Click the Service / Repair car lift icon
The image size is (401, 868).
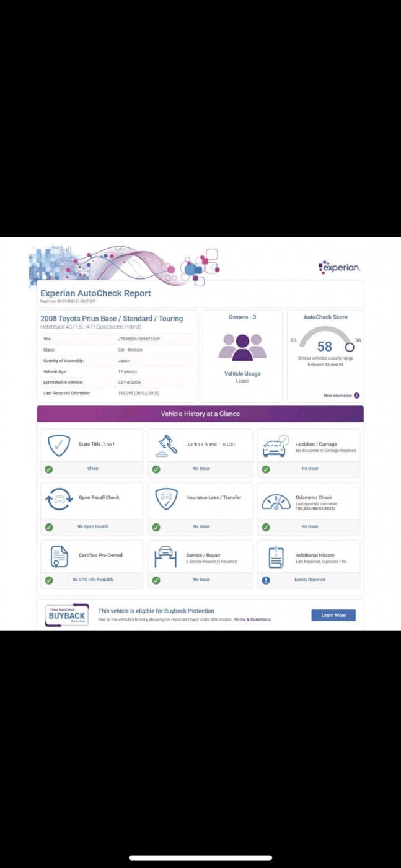point(167,556)
